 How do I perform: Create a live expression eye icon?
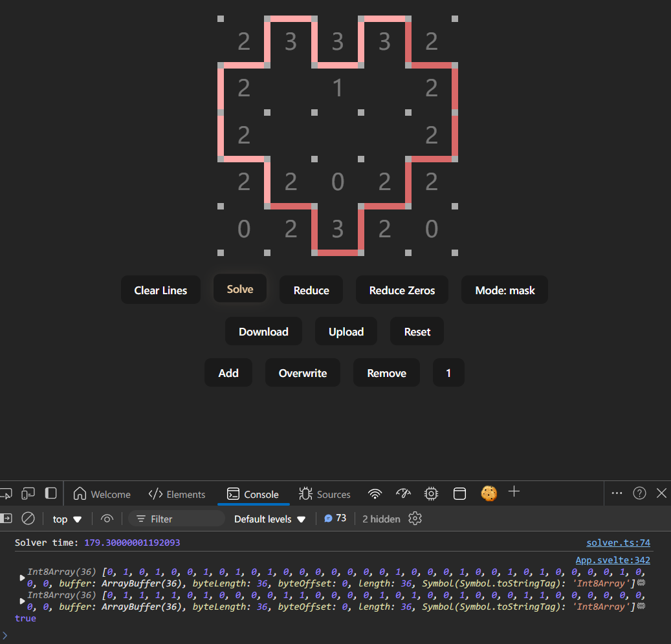(x=107, y=519)
